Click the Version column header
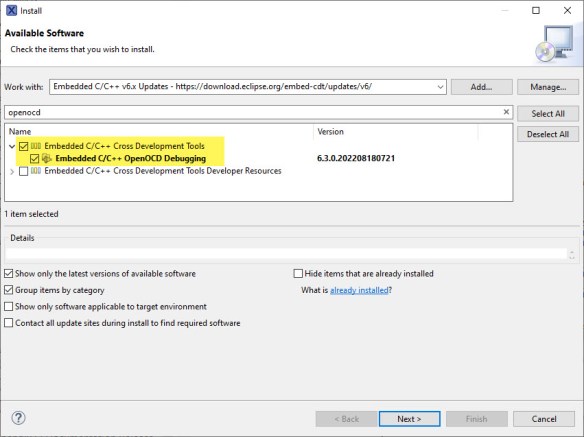Viewport: 584px width, 437px height. 396,132
